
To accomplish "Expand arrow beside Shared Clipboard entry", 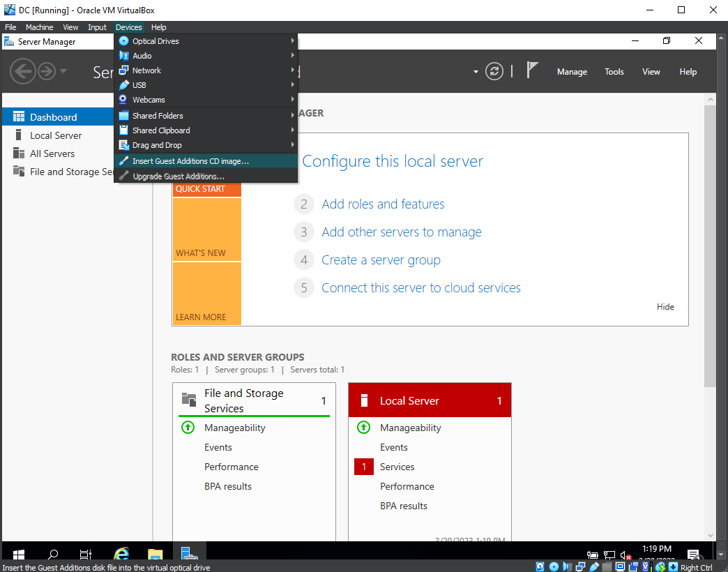I will click(292, 130).
